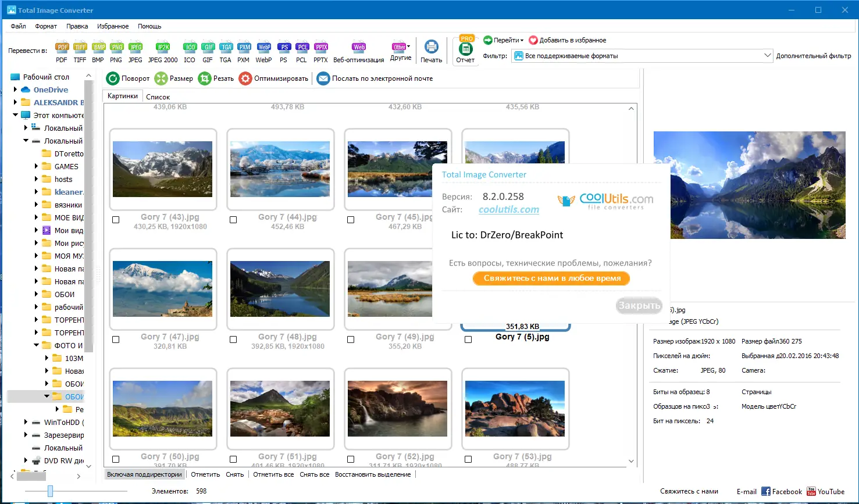Check the box for Gory 7 (45).jpg

tap(351, 220)
